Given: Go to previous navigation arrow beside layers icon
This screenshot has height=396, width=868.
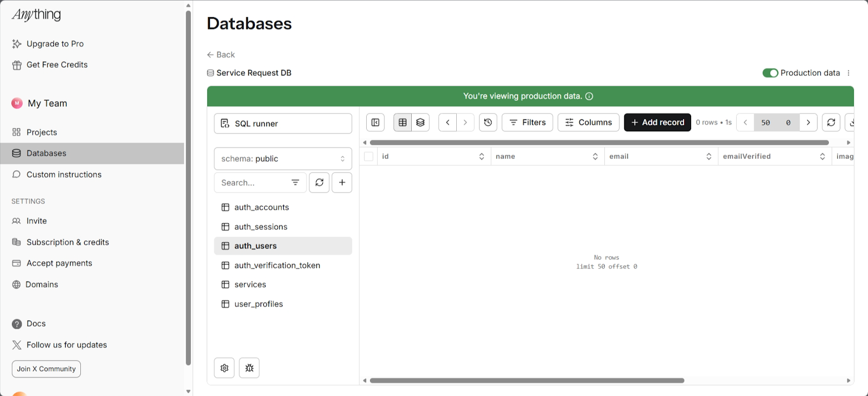Looking at the screenshot, I should 448,123.
